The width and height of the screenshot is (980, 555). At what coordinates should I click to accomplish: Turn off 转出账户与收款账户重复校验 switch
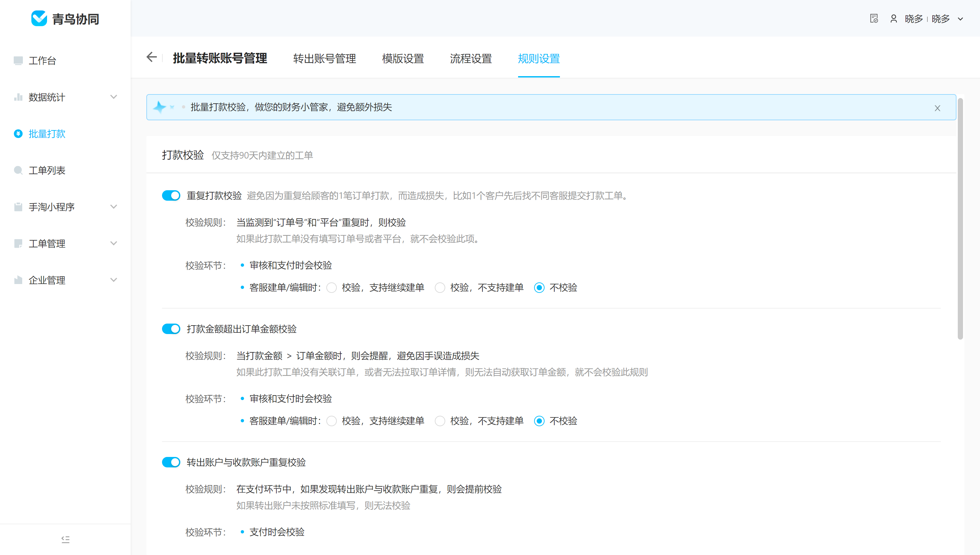tap(171, 462)
